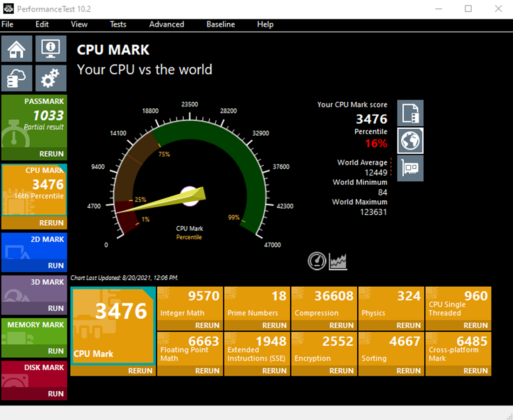The width and height of the screenshot is (513, 420).
Task: Rerun the large CPU Mark tile test
Action: tap(113, 371)
